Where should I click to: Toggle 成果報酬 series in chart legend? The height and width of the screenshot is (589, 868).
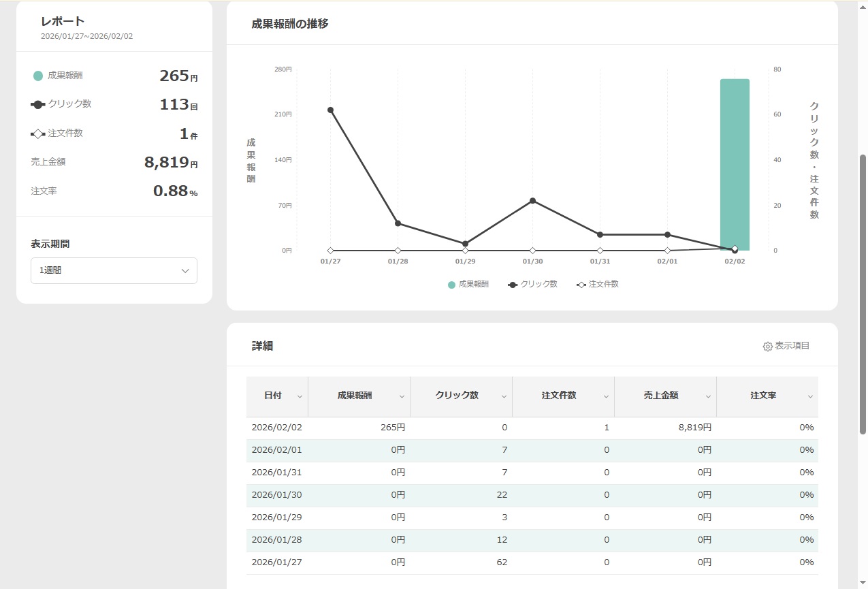(468, 285)
